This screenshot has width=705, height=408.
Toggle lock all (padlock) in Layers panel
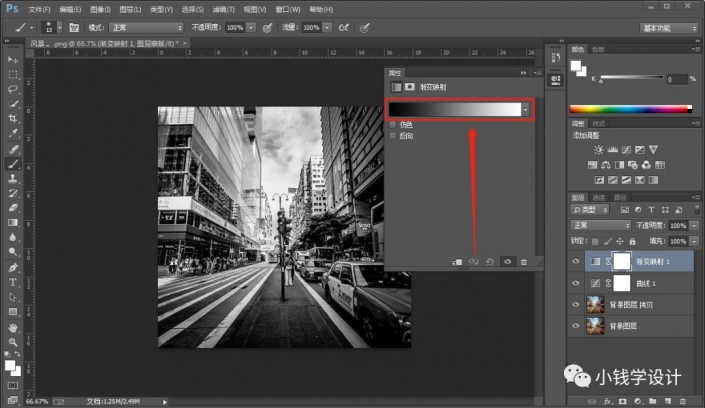tap(633, 242)
